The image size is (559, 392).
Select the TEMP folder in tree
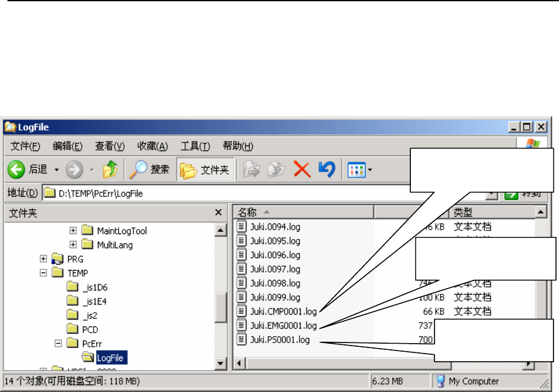click(77, 273)
